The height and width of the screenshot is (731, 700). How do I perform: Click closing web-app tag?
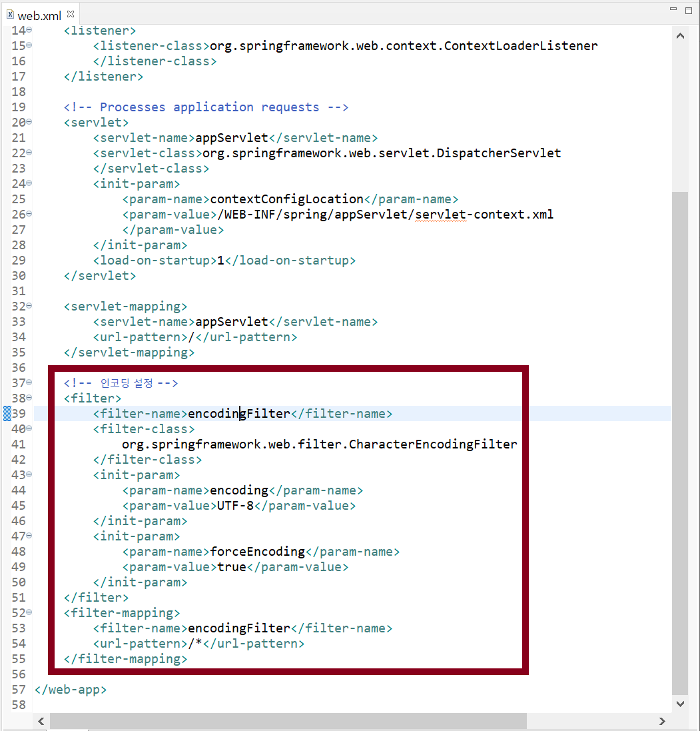pyautogui.click(x=71, y=690)
